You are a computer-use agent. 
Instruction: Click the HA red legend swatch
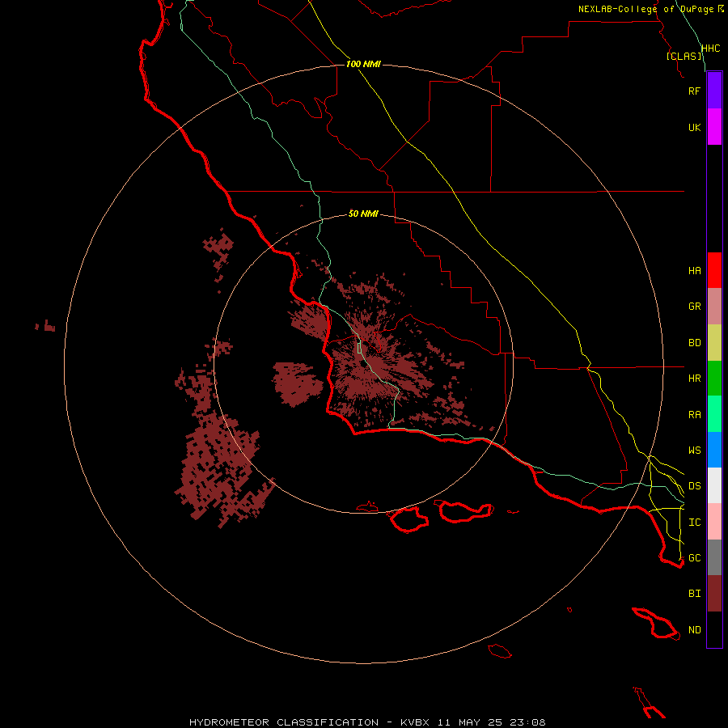click(714, 270)
